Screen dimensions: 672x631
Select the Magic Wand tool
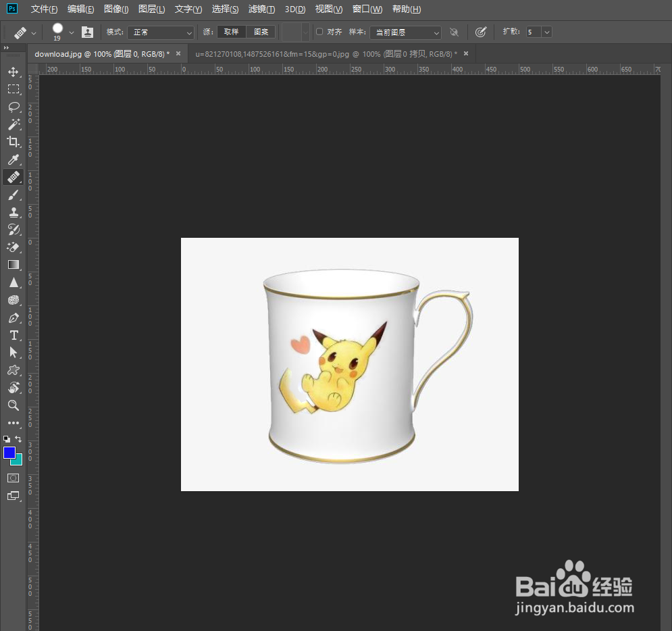pos(14,124)
